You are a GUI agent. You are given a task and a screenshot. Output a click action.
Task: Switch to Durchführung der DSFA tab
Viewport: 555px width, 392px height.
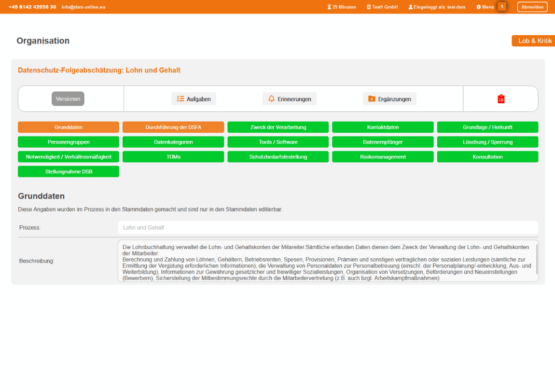point(173,127)
